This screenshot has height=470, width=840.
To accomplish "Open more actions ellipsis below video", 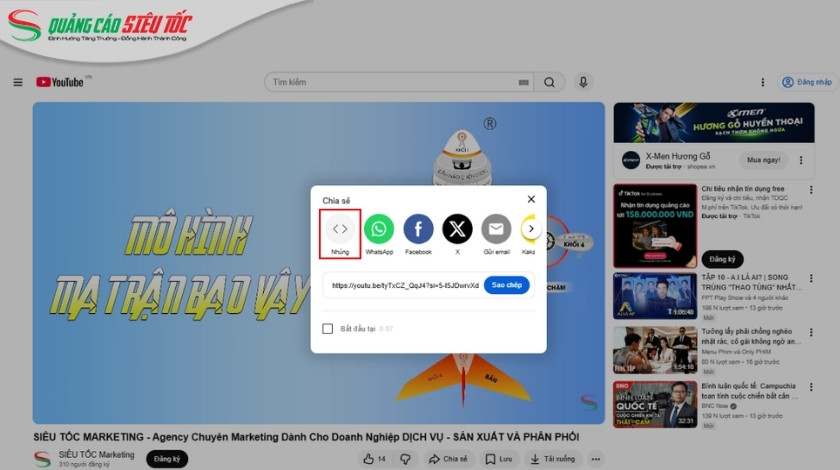I will click(596, 459).
